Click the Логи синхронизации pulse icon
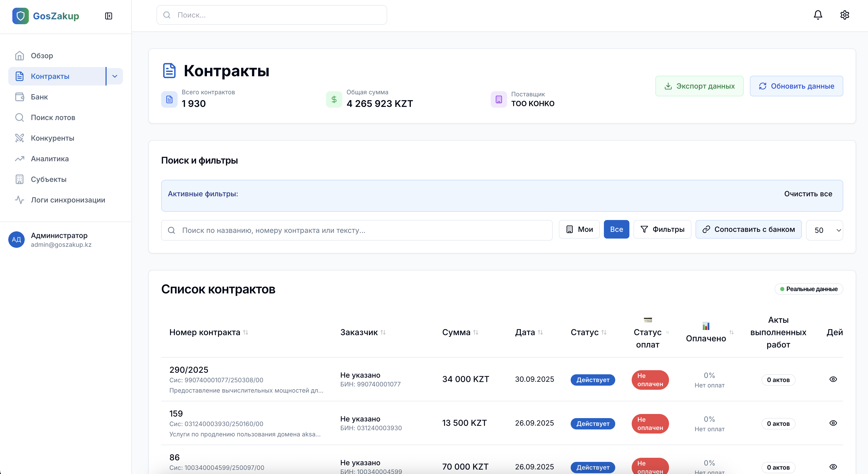Viewport: 868px width, 474px height. pyautogui.click(x=20, y=200)
